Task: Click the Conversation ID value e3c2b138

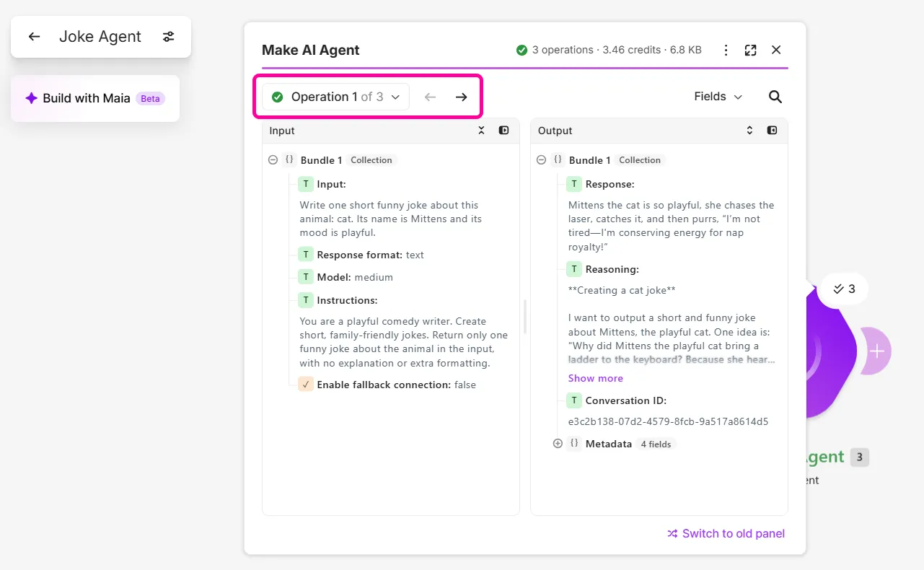Action: pos(668,421)
